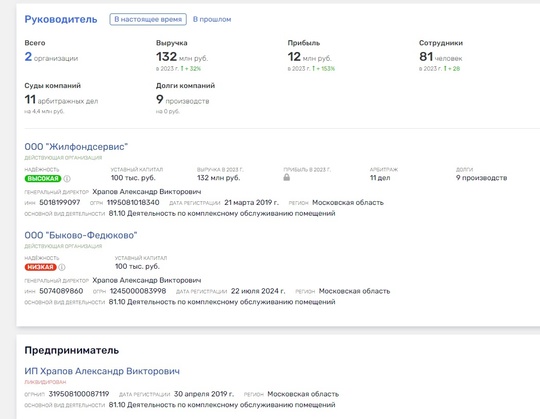Click the 9 производств summary figure
The image size is (540, 419).
pos(183,99)
